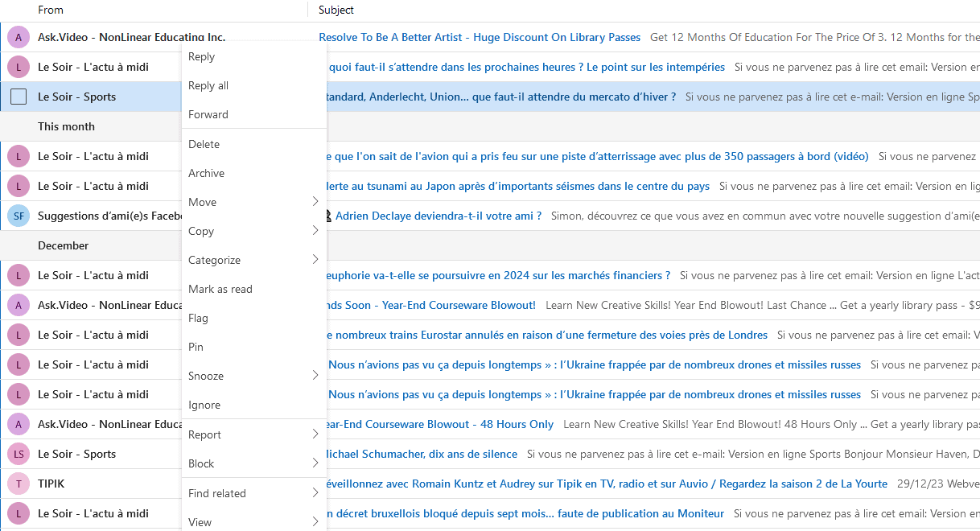
Task: Click Le Soir L'actu avatar under This month
Action: (x=18, y=156)
